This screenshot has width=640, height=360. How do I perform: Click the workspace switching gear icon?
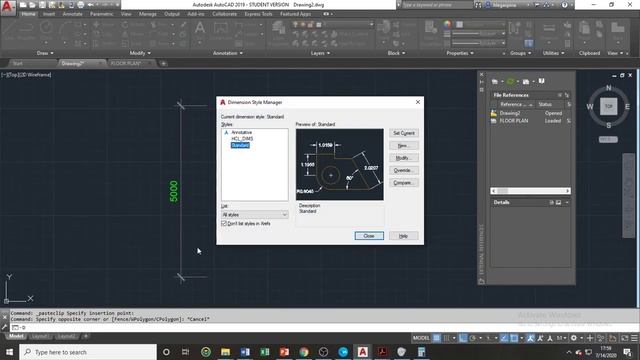(x=574, y=338)
